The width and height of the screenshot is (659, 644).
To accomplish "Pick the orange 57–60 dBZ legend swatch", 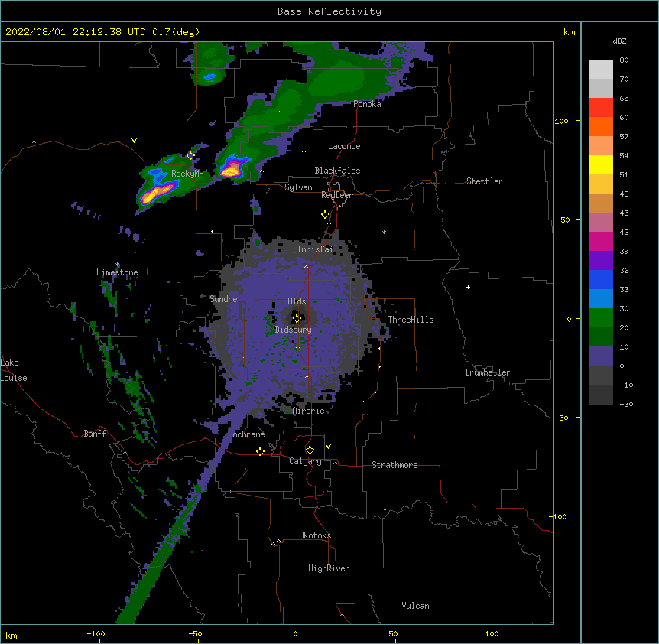I will coord(601,126).
